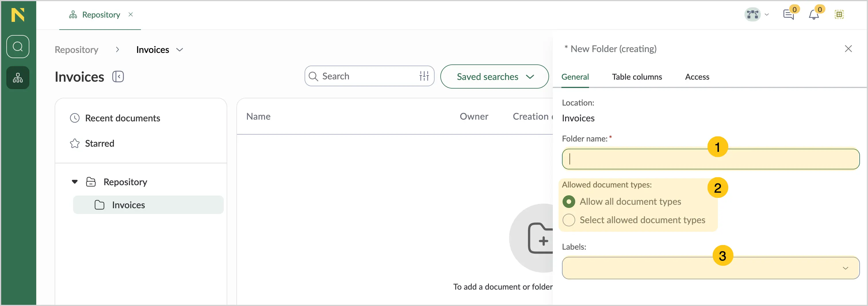The image size is (868, 306).
Task: Open the global search in the sidebar
Action: tap(18, 47)
